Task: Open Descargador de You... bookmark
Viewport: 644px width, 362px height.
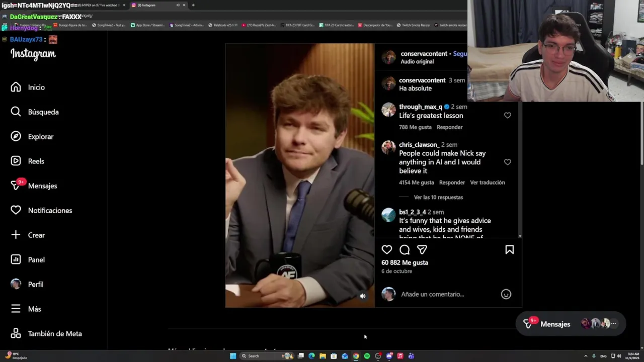Action: 375,25
